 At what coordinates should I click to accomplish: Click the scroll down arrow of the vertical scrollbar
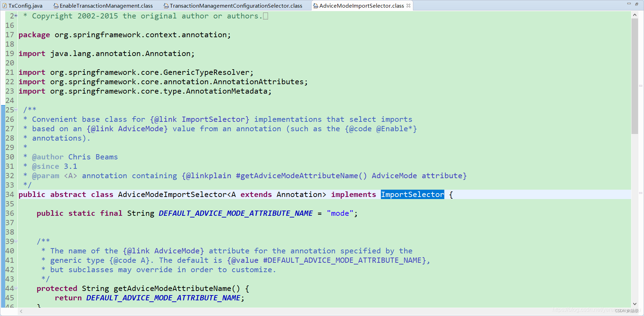pos(635,304)
